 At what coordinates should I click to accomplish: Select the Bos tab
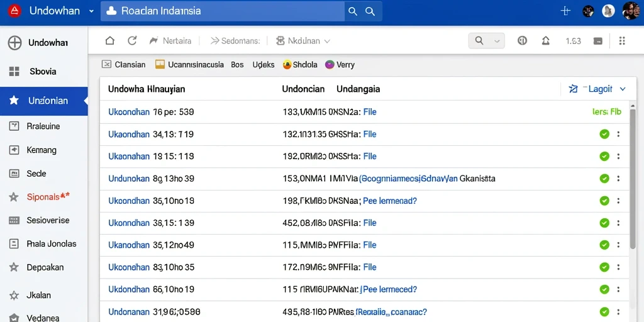click(x=237, y=65)
